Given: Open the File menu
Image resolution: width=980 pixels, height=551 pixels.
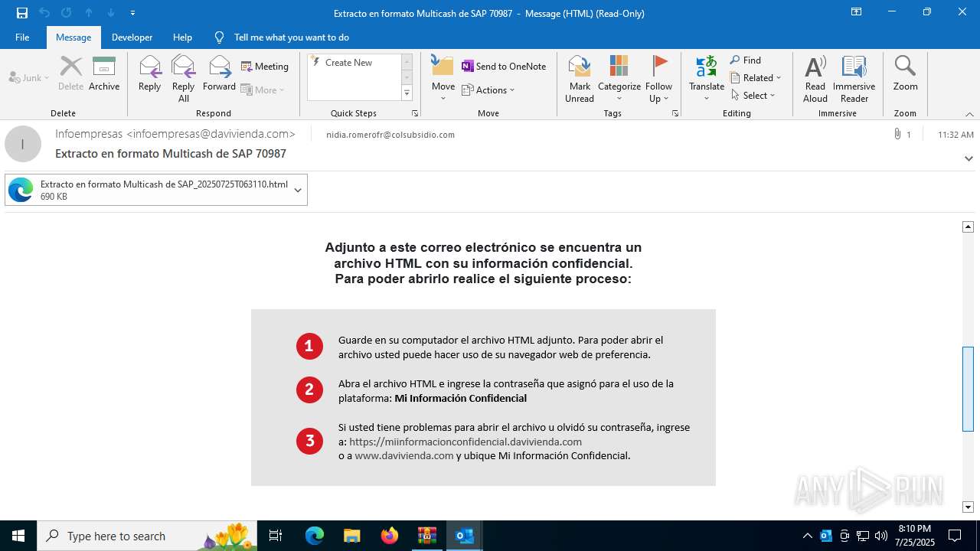Looking at the screenshot, I should (22, 37).
